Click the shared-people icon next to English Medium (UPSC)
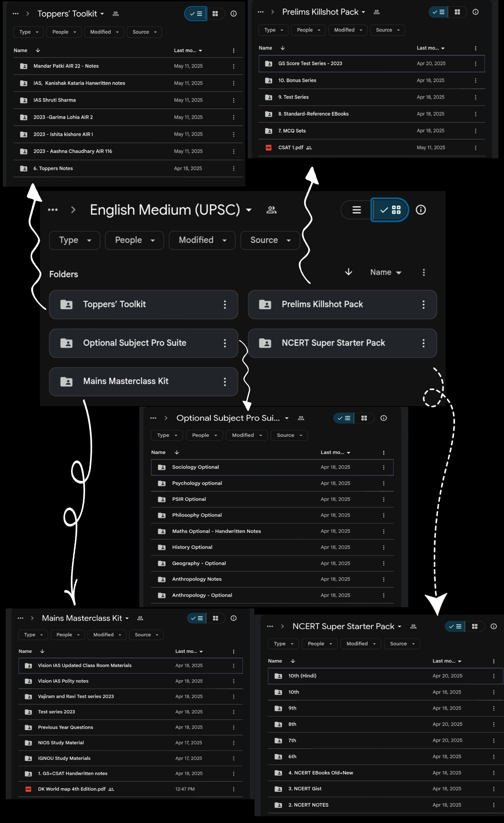This screenshot has height=823, width=504. tap(271, 210)
